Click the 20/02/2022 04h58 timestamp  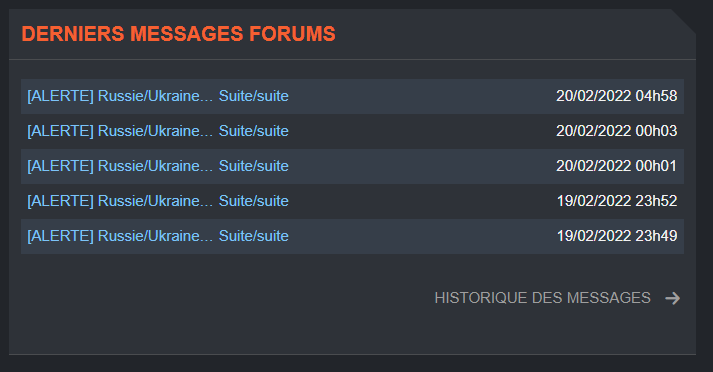pos(617,96)
